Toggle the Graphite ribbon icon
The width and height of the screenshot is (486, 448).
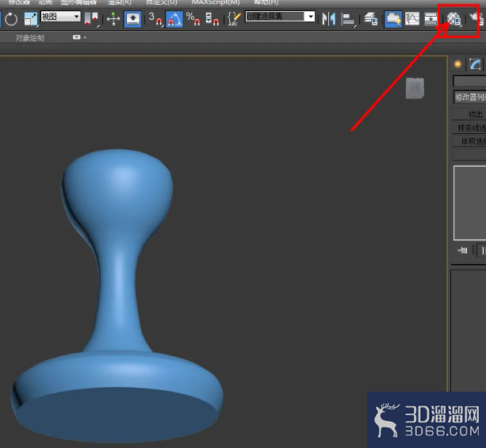(x=393, y=19)
